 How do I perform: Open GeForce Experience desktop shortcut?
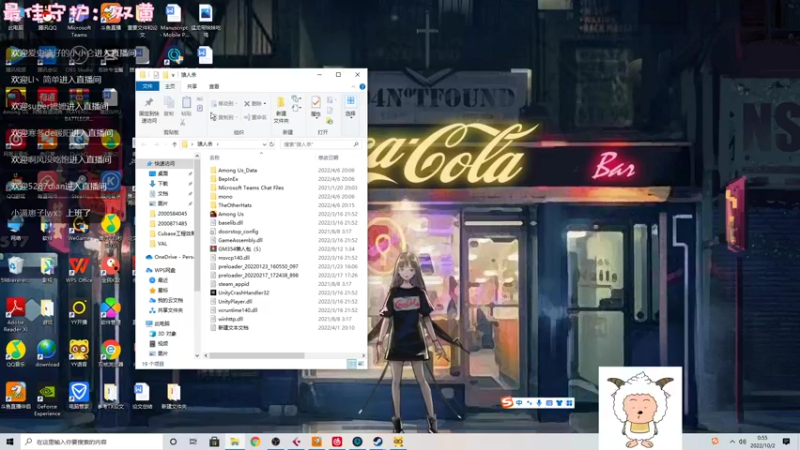coord(47,399)
